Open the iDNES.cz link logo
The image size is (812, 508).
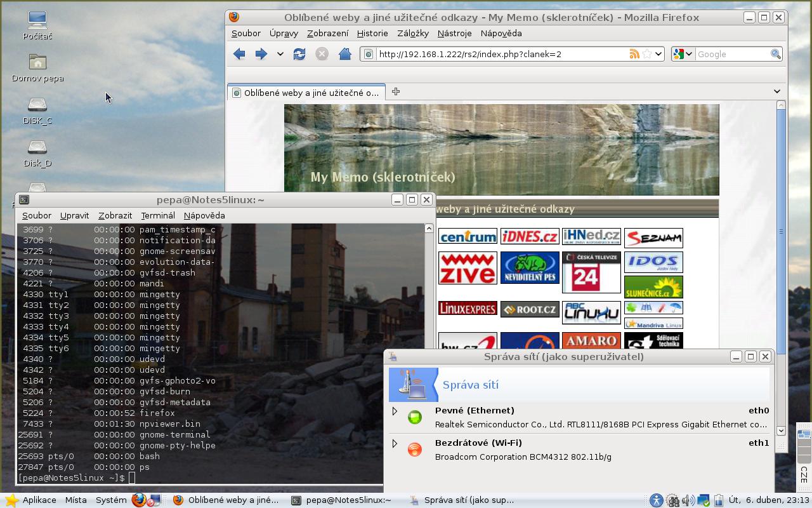[x=530, y=237]
